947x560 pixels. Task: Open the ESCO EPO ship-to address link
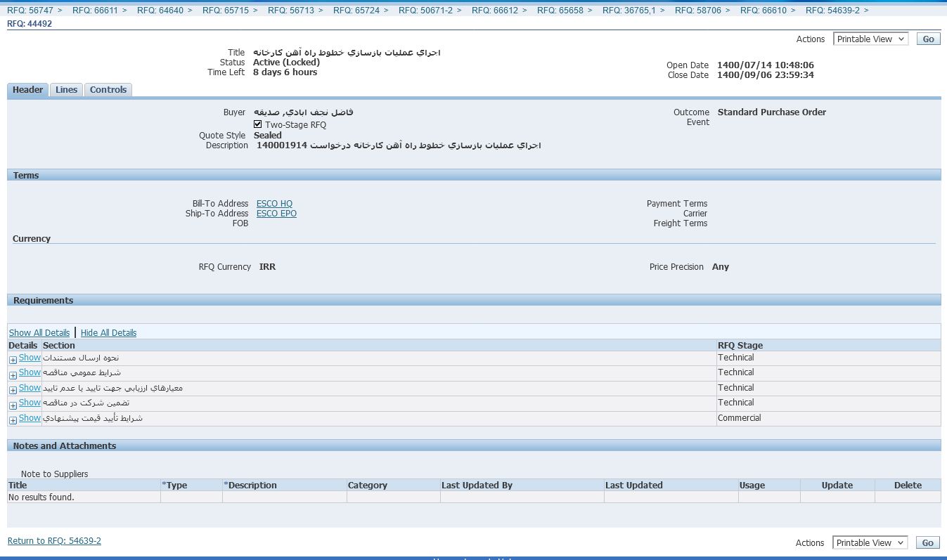click(276, 214)
